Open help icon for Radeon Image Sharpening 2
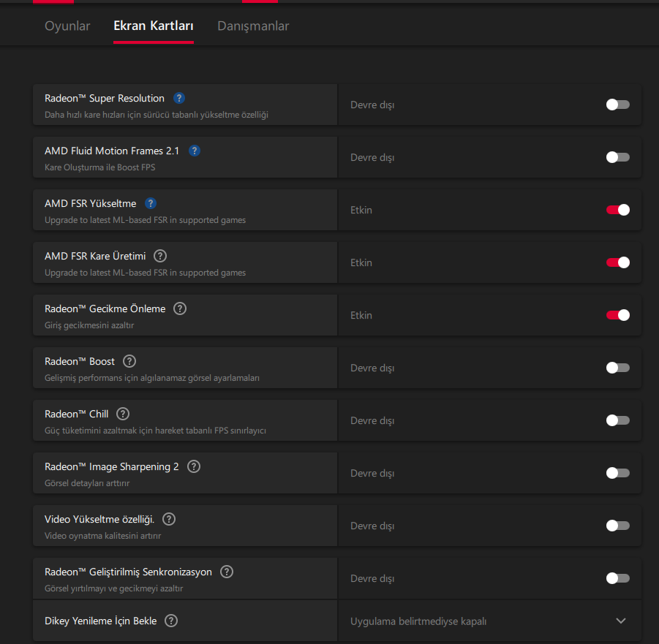This screenshot has height=644, width=659. tap(194, 466)
